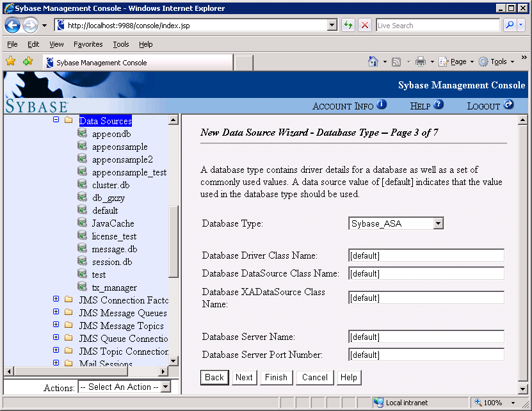Expand the JMS Topic Connection node
Screen dimensions: 532x411
[x=56, y=350]
